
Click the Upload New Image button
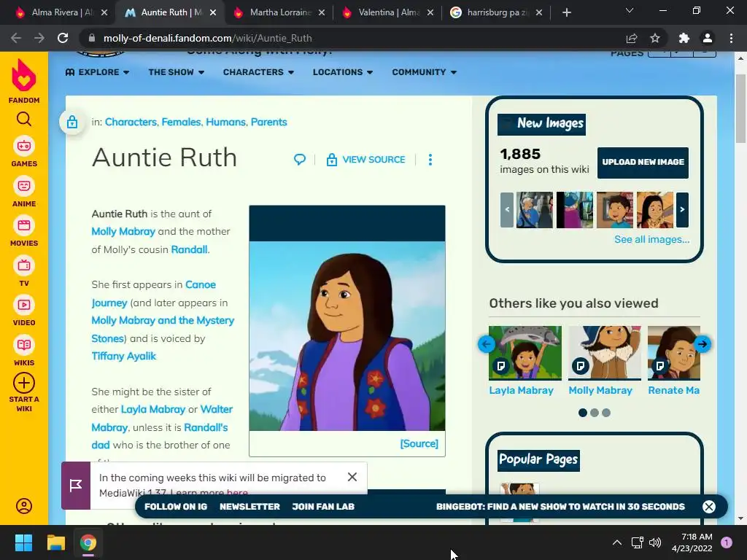pyautogui.click(x=643, y=163)
